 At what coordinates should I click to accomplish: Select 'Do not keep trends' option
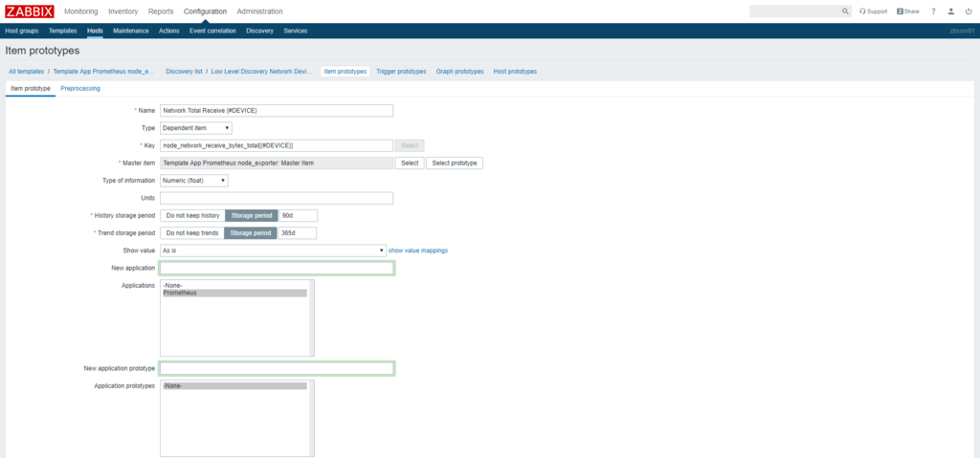coord(191,232)
